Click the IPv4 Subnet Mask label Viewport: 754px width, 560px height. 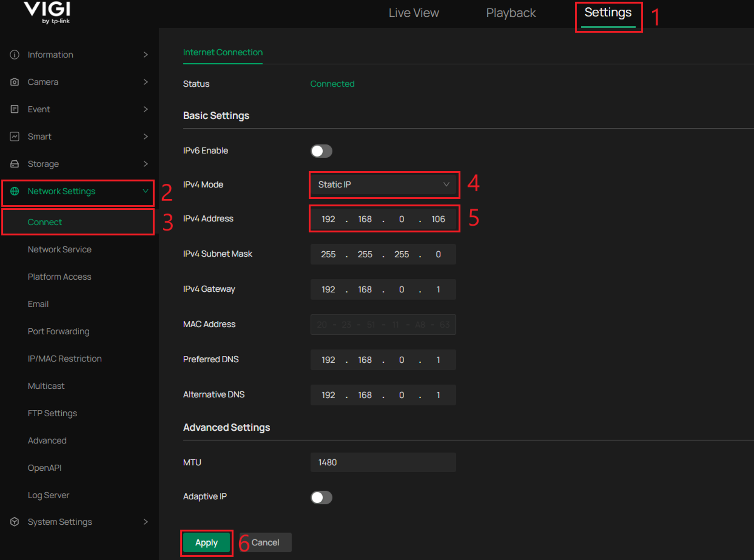point(218,254)
